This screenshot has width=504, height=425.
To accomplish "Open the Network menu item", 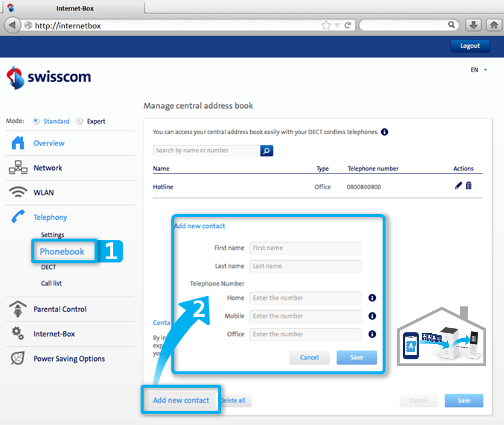I will tap(48, 168).
